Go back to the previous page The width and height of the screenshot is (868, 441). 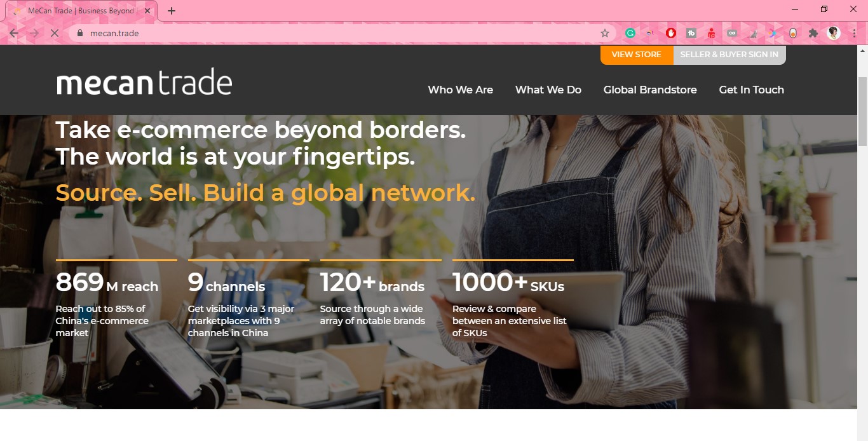(x=14, y=33)
